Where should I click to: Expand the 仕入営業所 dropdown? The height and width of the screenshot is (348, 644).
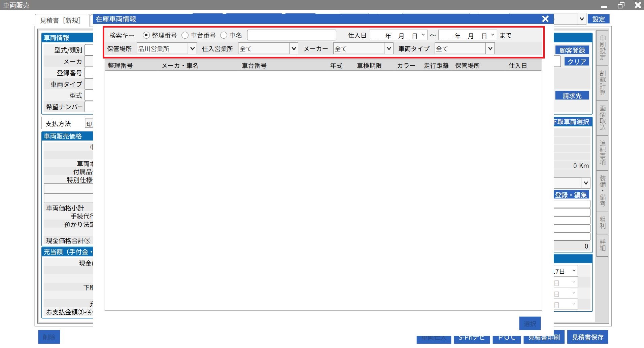coord(294,49)
